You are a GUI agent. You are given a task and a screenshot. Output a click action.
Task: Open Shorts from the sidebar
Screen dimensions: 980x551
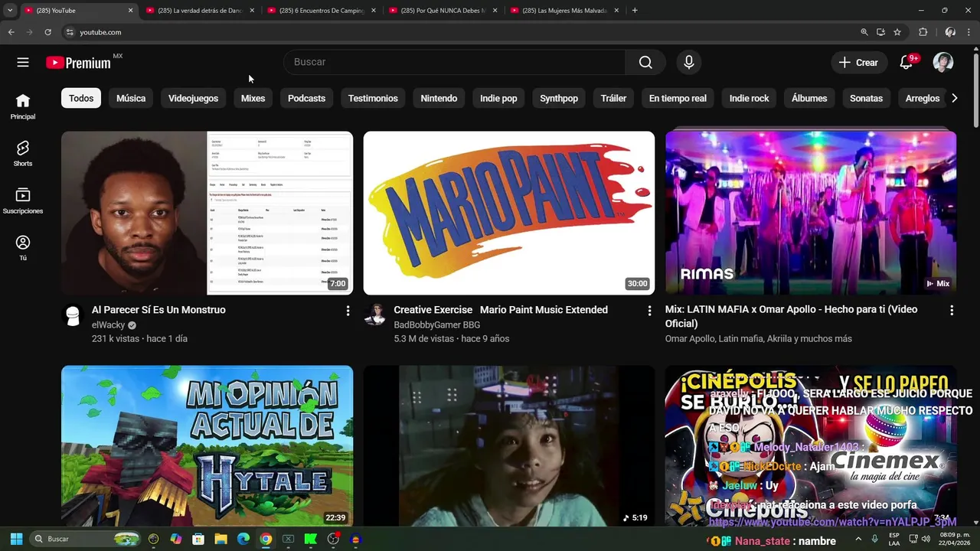point(23,153)
